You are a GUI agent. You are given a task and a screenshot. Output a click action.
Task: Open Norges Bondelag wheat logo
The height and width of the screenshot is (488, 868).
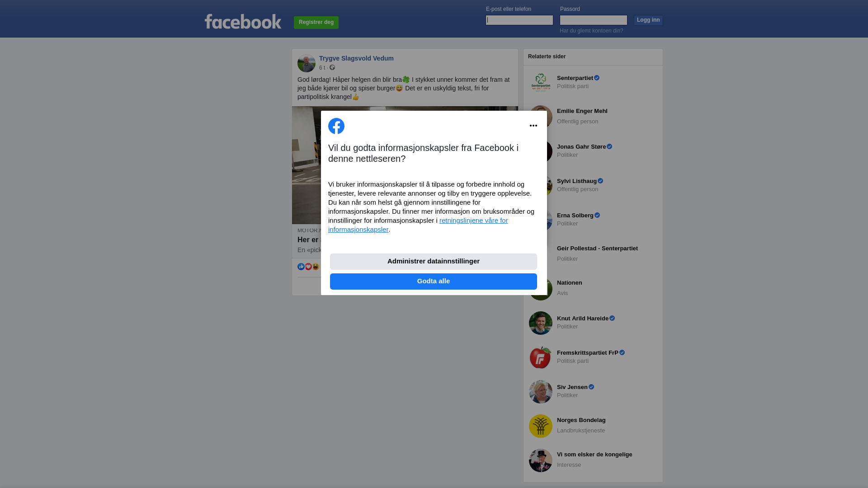tap(541, 426)
